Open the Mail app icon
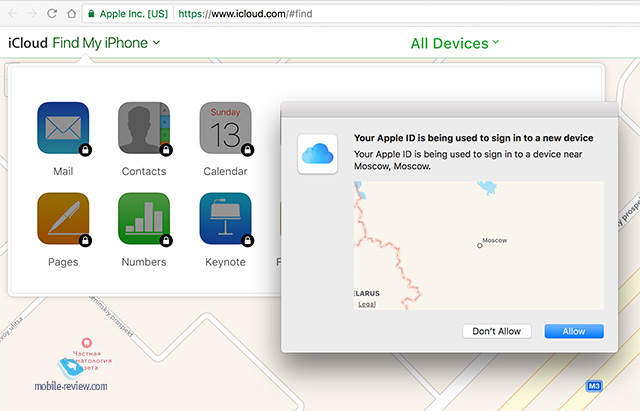640x411 pixels. click(x=63, y=128)
